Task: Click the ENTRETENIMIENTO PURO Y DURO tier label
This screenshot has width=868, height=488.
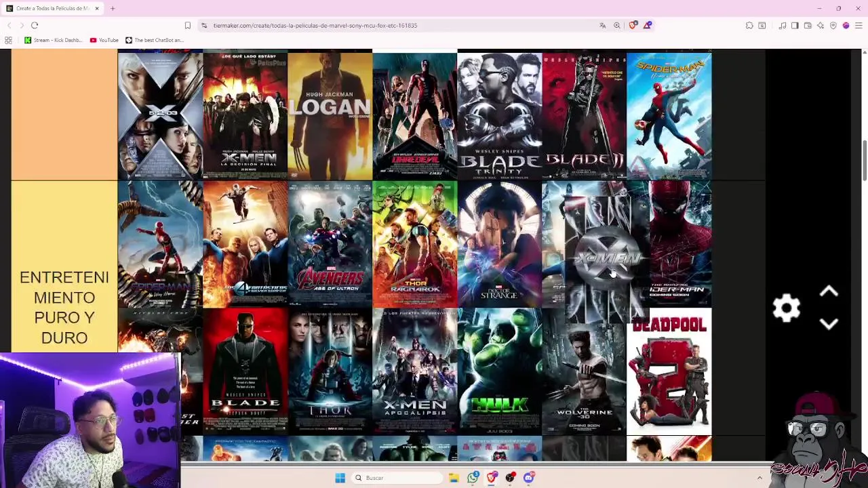Action: [x=64, y=307]
